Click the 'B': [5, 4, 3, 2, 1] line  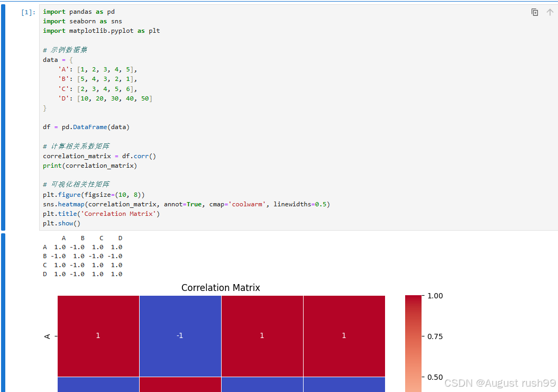[97, 79]
